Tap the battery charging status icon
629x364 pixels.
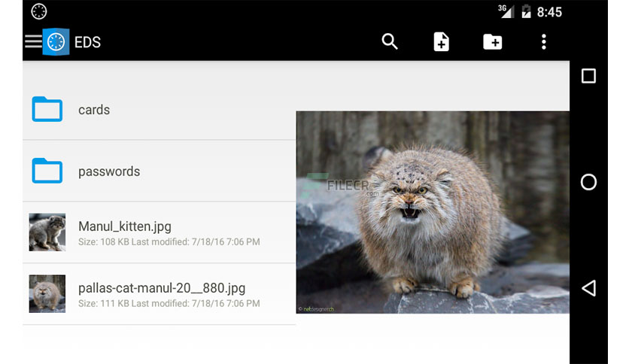pyautogui.click(x=526, y=11)
